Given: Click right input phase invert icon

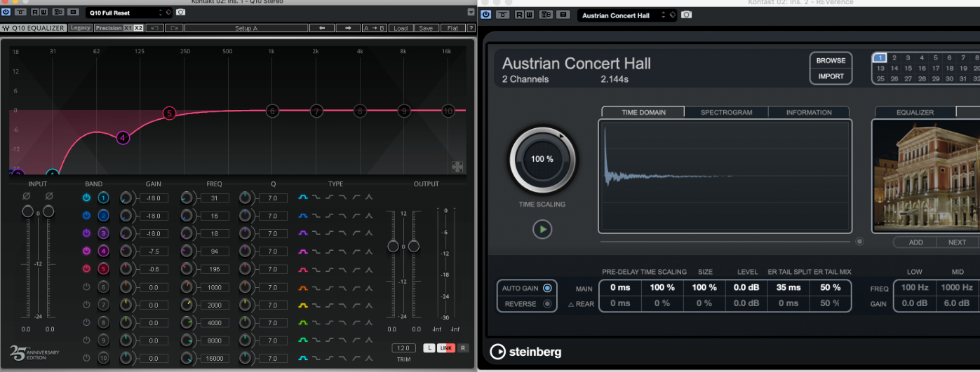Looking at the screenshot, I should point(48,195).
